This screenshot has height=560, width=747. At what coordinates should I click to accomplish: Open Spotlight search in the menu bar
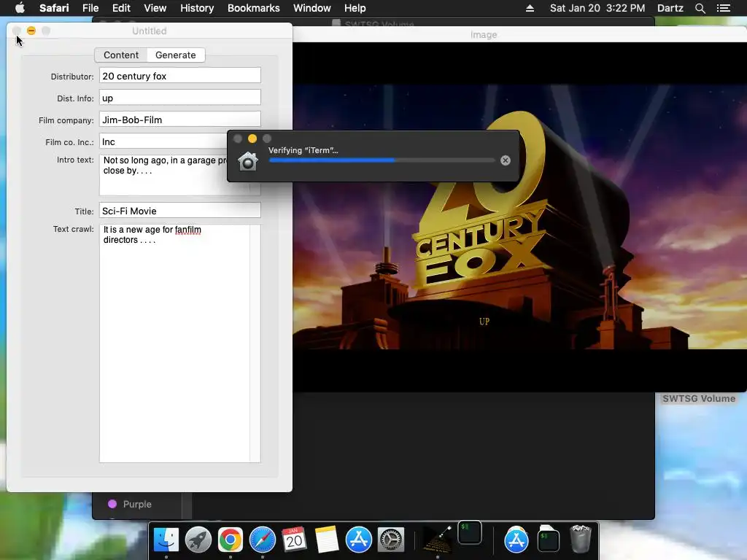click(x=700, y=8)
